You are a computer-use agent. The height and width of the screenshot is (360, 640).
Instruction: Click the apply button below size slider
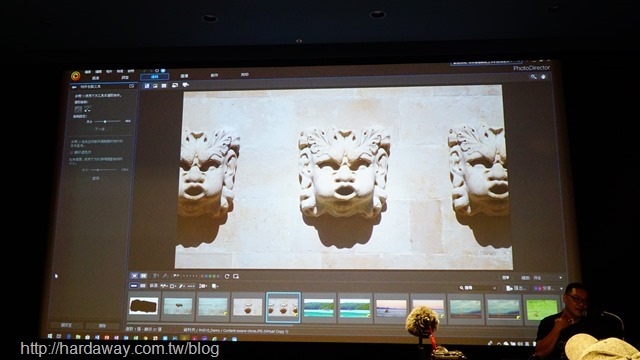[x=96, y=178]
